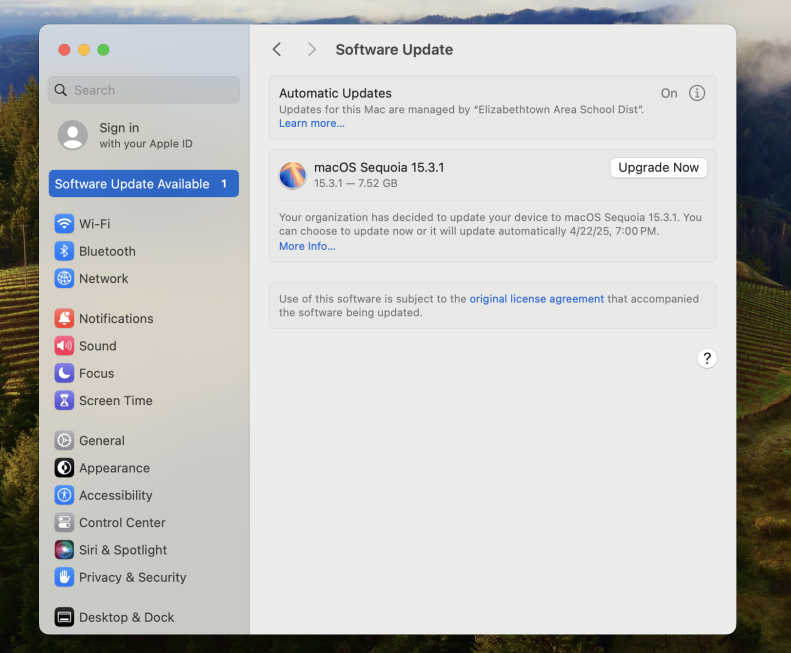The image size is (791, 653).
Task: Select the Screen Time hourglass icon
Action: (x=64, y=400)
